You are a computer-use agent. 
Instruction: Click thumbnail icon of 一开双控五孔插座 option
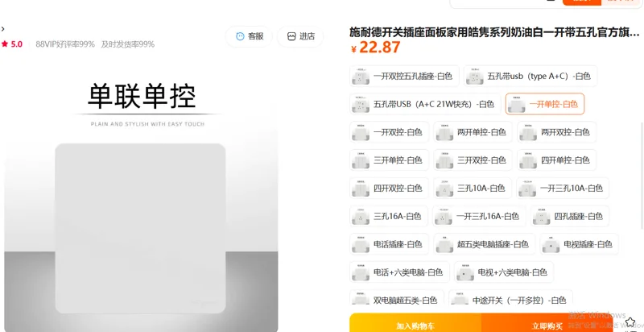click(360, 77)
